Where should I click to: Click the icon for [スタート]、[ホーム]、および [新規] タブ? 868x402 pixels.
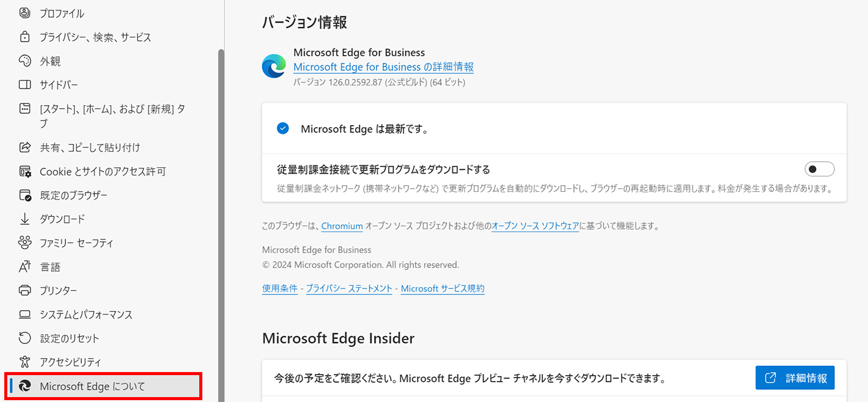24,109
